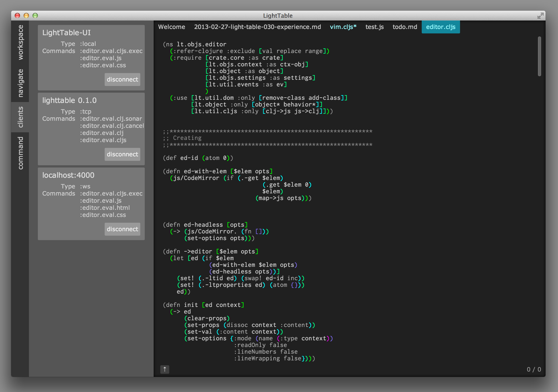Switch to the vim.cljs* tab
This screenshot has height=392, width=558.
coord(343,27)
